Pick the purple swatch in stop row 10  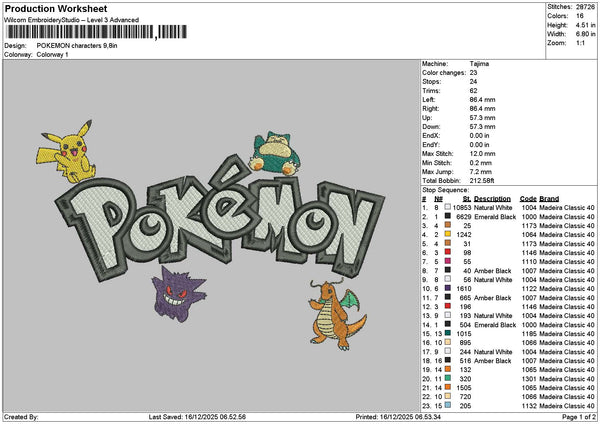pyautogui.click(x=447, y=289)
